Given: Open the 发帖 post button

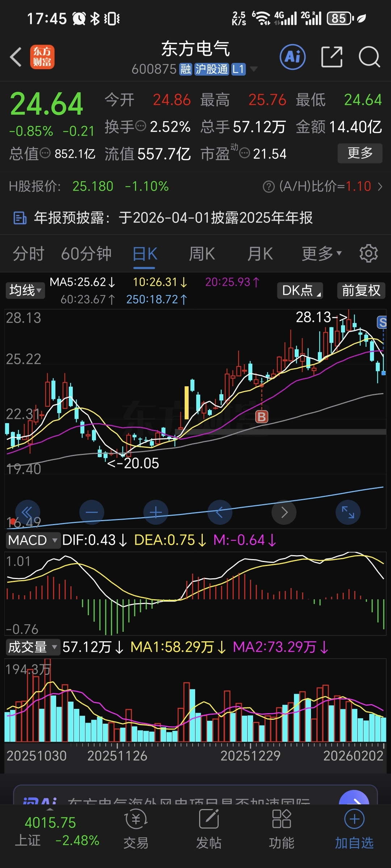Looking at the screenshot, I should 209,830.
